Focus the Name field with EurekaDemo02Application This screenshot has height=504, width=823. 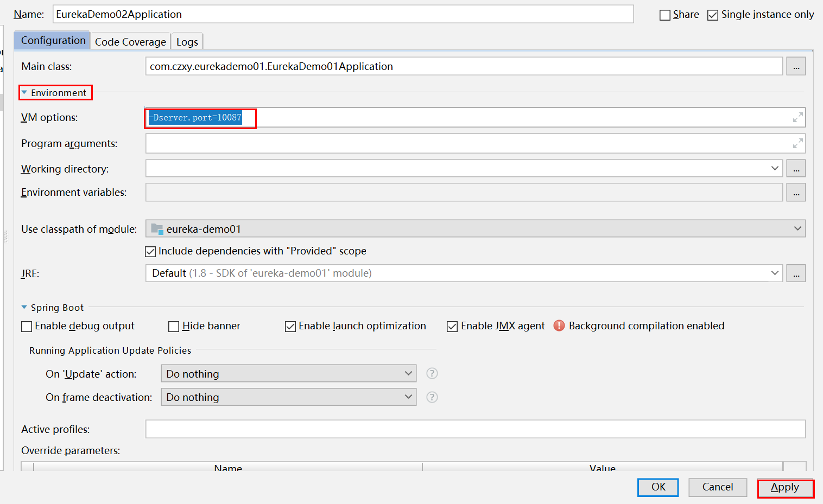[343, 14]
